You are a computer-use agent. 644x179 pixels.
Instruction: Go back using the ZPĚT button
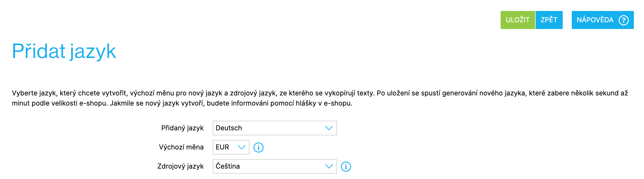point(549,20)
